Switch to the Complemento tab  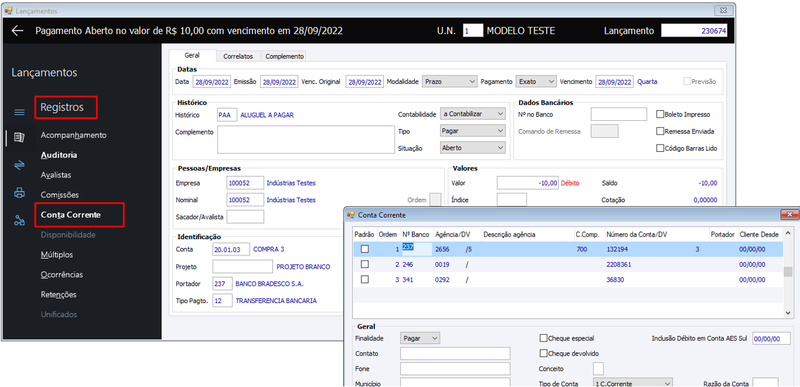tap(284, 57)
